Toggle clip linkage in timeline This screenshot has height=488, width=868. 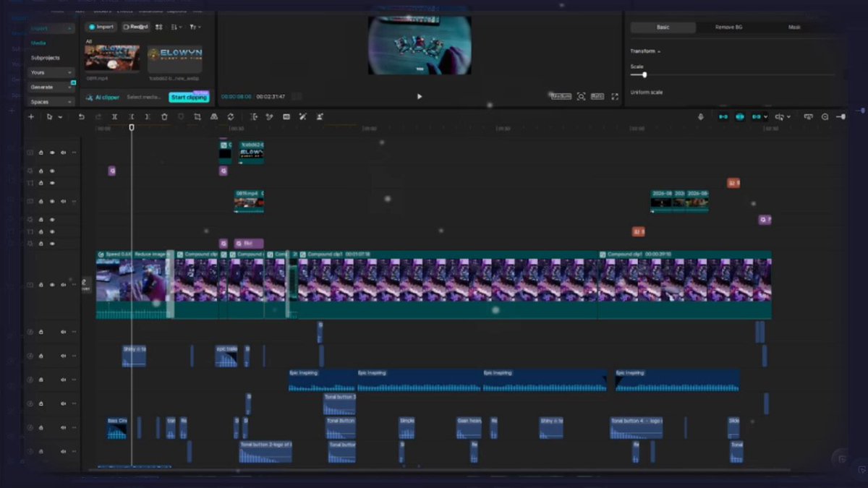pyautogui.click(x=757, y=116)
